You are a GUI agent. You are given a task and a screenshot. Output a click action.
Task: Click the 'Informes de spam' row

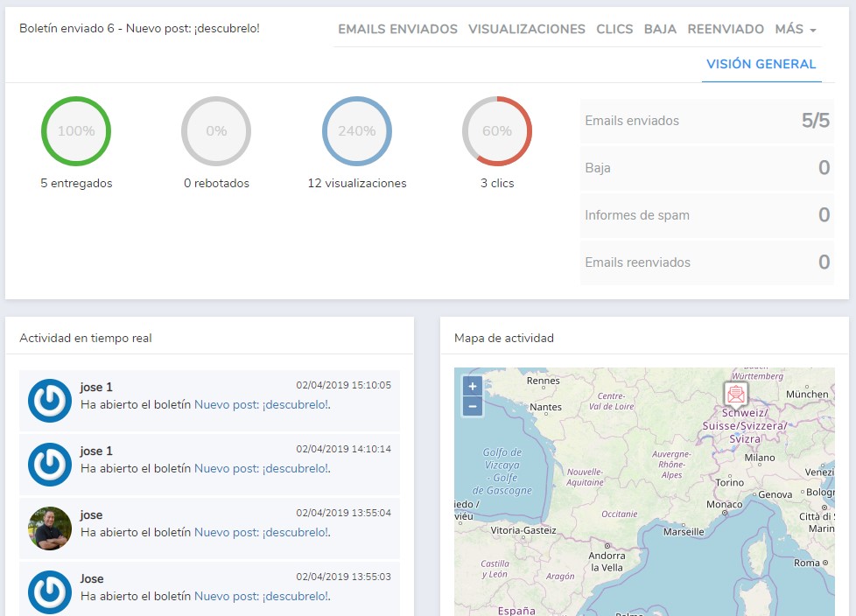coord(707,215)
